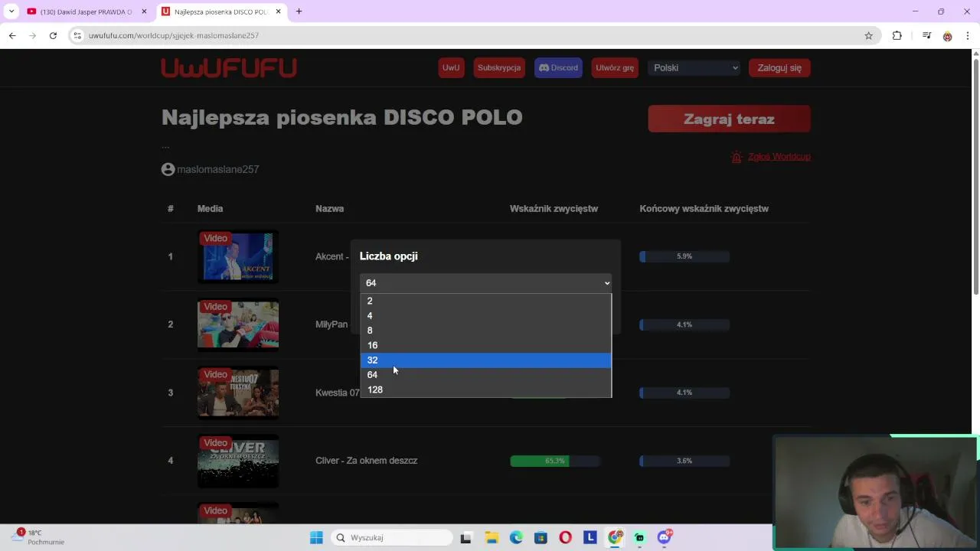The image size is (980, 551).
Task: Click the Cliver - Za oknem deszcz name
Action: [x=366, y=461]
